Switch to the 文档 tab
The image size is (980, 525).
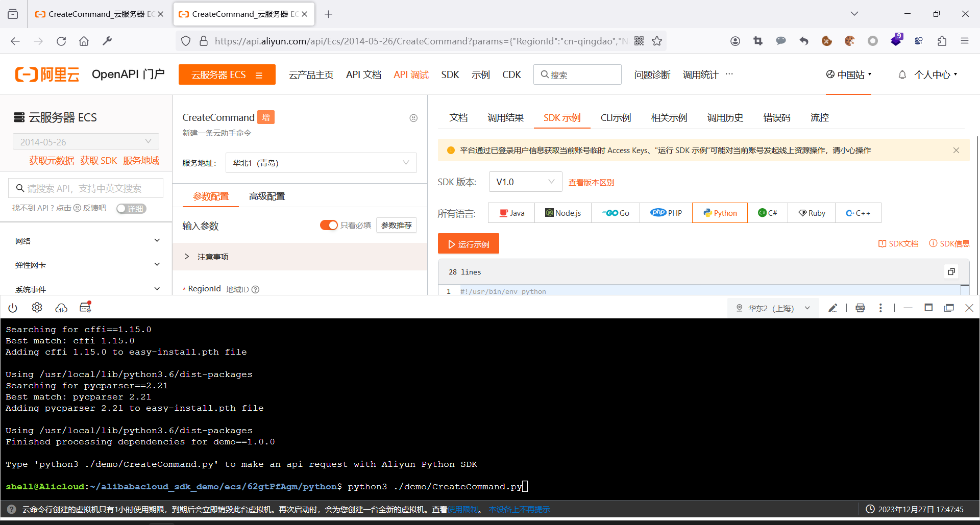(458, 118)
